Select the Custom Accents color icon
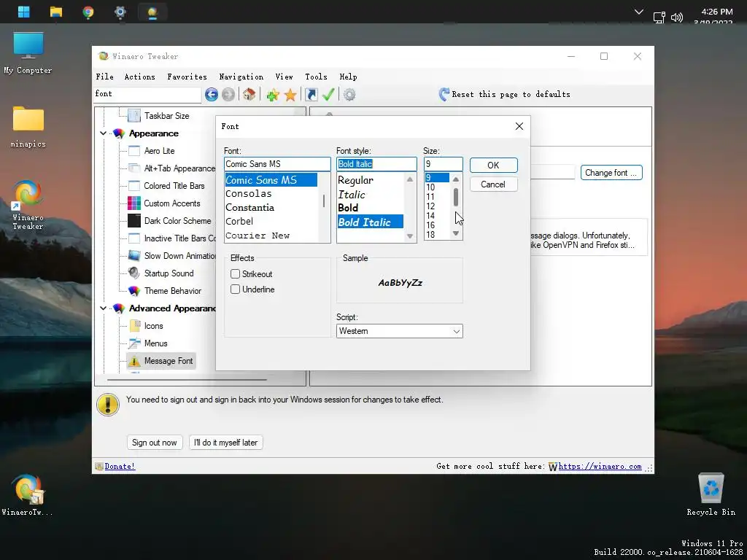 pyautogui.click(x=134, y=203)
